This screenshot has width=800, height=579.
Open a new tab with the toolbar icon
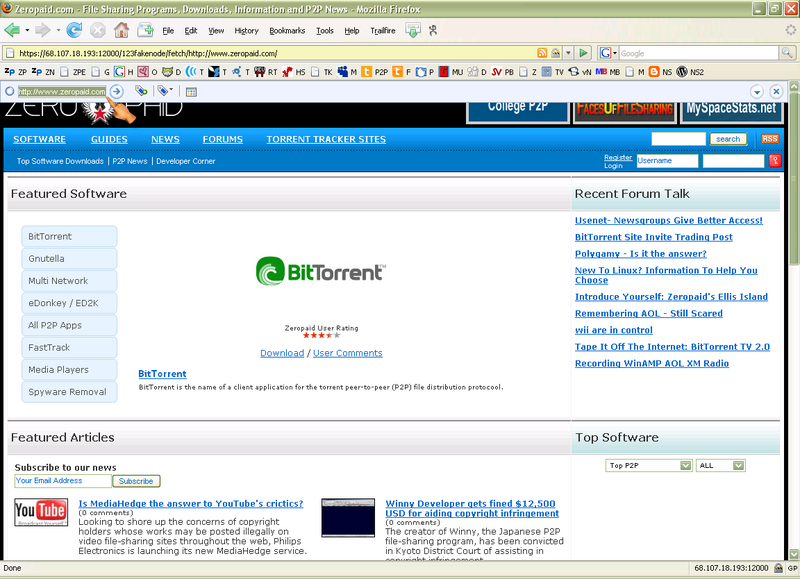[x=145, y=31]
